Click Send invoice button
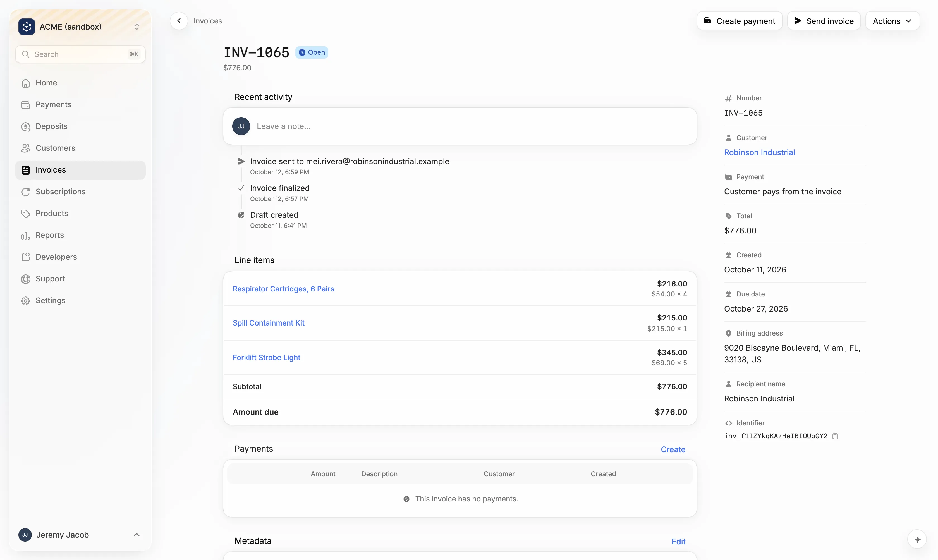The image size is (938, 560). (824, 21)
